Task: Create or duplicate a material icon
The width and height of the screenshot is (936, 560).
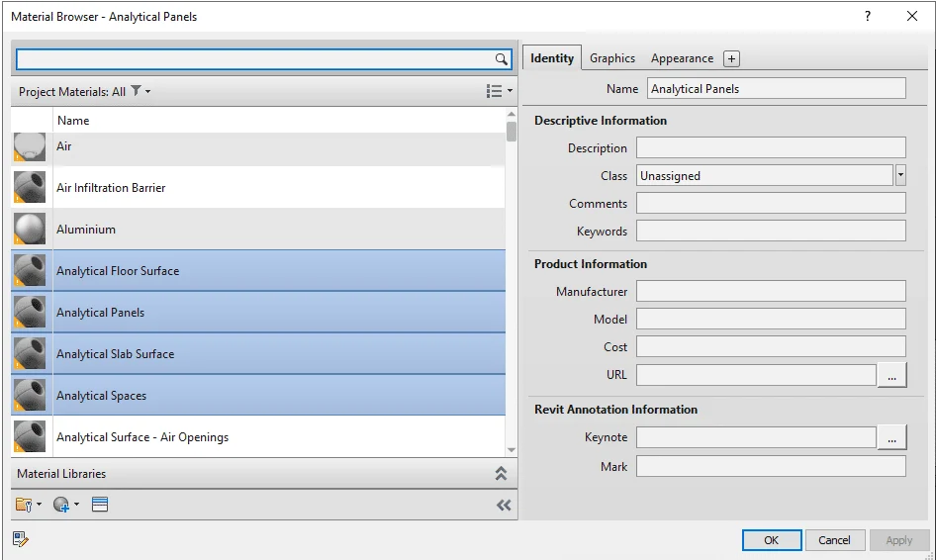Action: click(x=61, y=505)
